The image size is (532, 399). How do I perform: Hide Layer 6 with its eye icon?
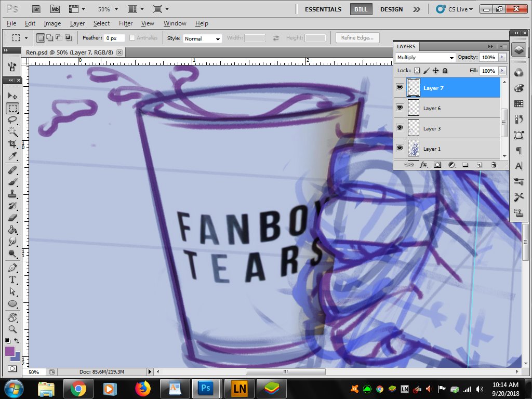coord(400,108)
